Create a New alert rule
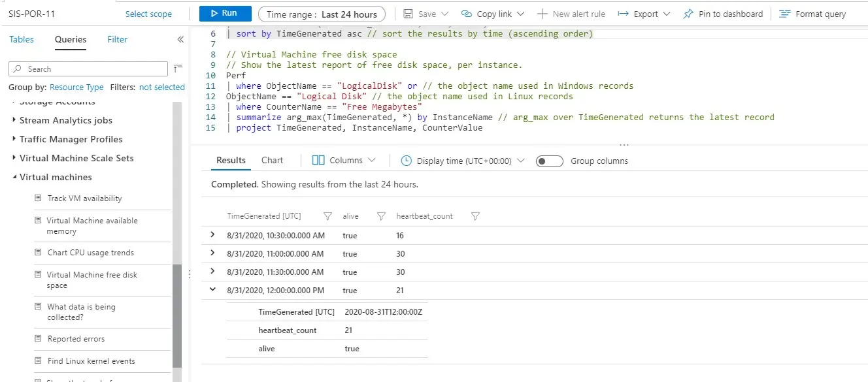This screenshot has height=382, width=868. [x=571, y=14]
